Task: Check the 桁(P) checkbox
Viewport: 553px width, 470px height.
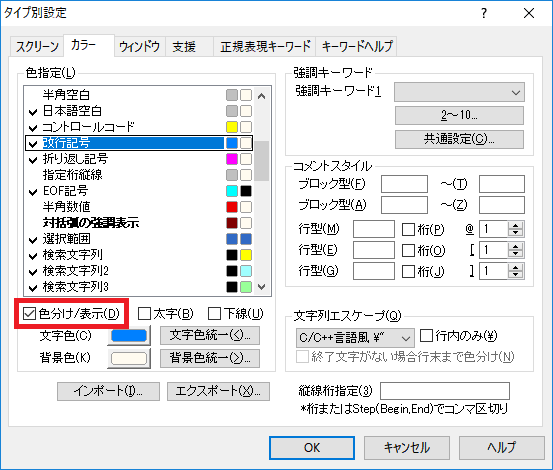Action: [x=408, y=230]
